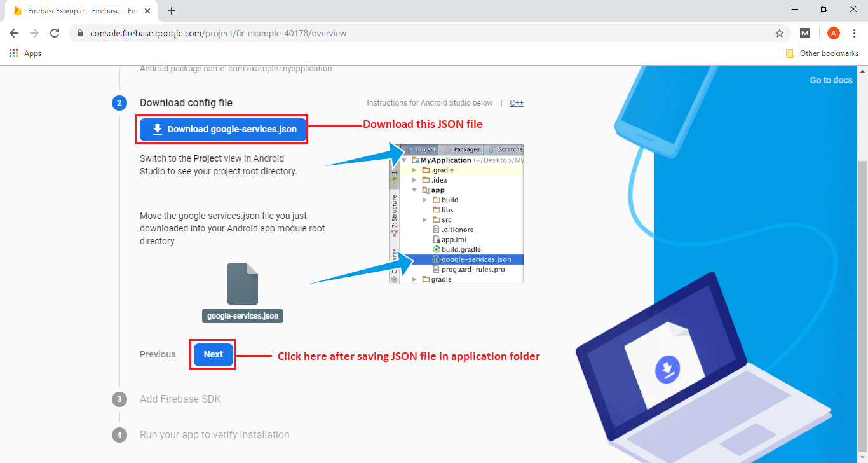Click the Android Studio project tree image
The height and width of the screenshot is (463, 868).
(456, 213)
